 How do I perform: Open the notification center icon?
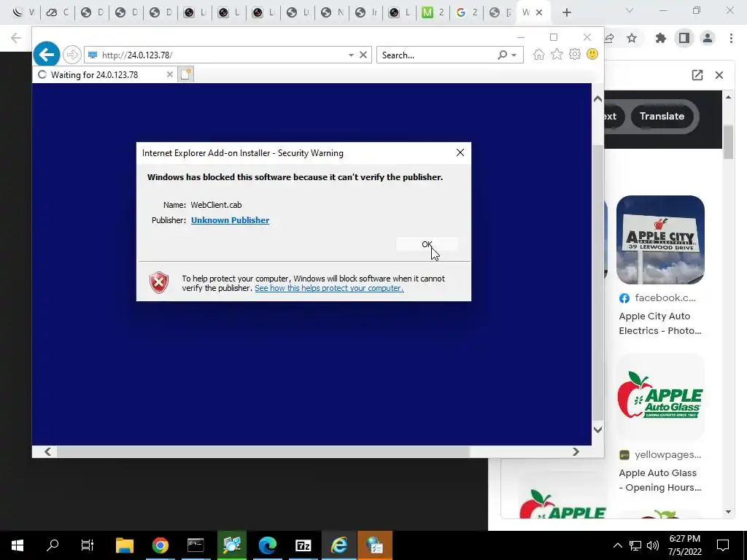723,545
